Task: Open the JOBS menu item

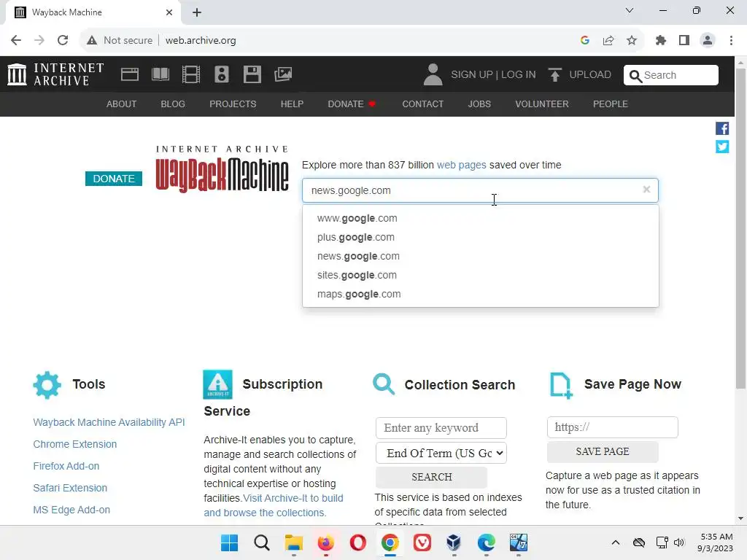Action: click(479, 104)
